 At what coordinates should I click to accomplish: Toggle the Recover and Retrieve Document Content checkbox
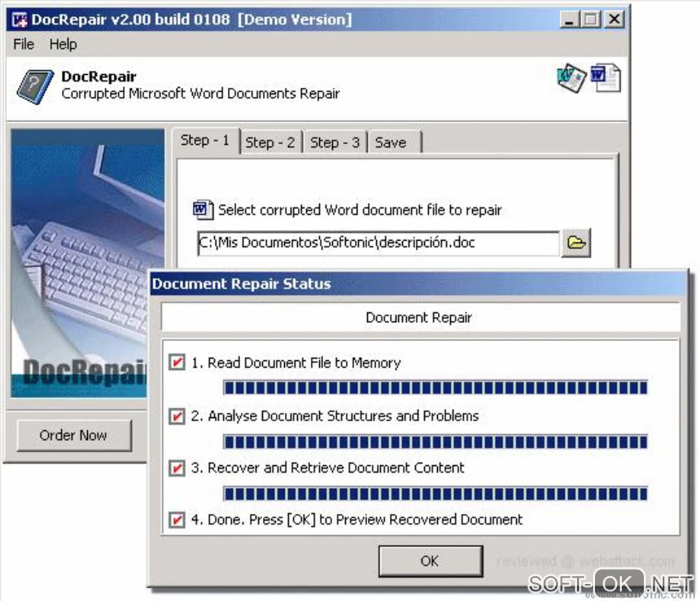177,468
